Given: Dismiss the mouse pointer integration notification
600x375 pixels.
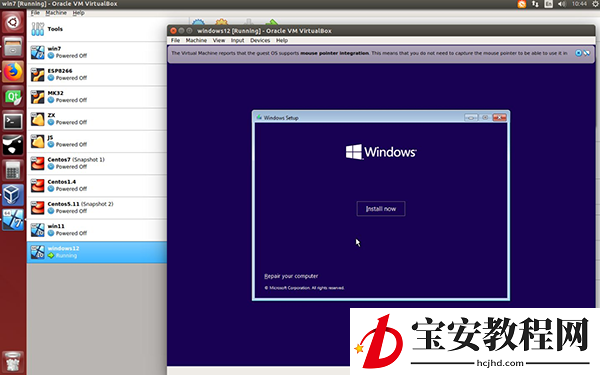Looking at the screenshot, I should coord(579,53).
